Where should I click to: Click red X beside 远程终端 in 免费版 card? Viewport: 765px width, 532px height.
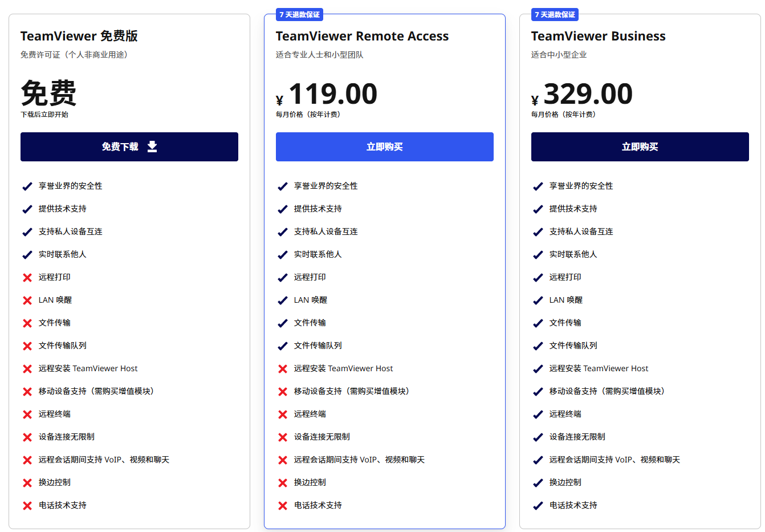pyautogui.click(x=27, y=415)
